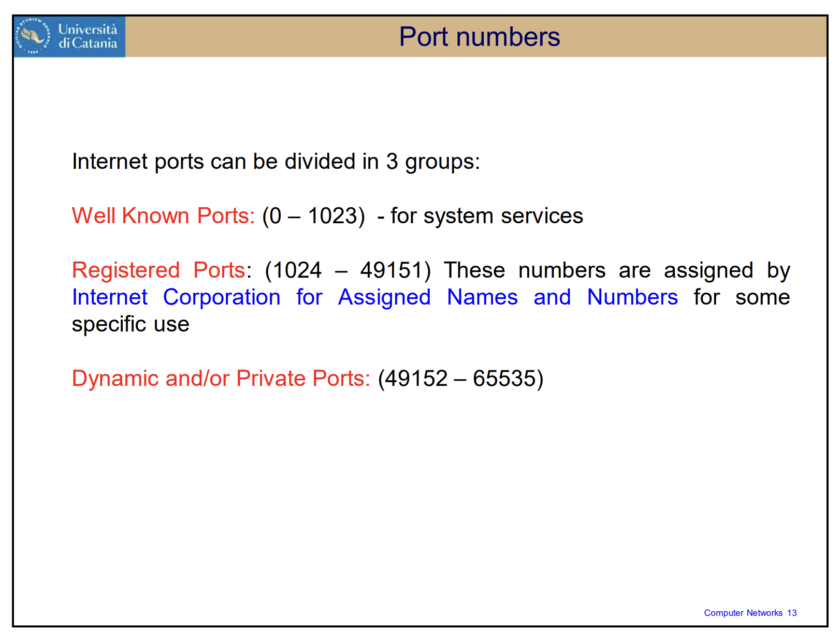Screen dimensions: 840x634
Task: Select the "(1024 – 49151)" port range
Action: [x=347, y=270]
